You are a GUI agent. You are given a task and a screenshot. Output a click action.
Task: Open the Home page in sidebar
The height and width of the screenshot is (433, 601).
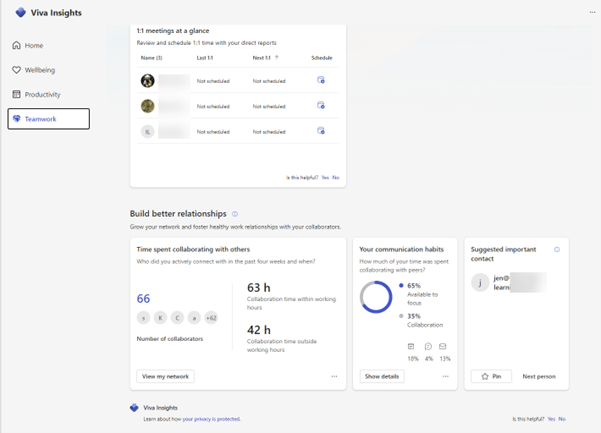pyautogui.click(x=34, y=46)
